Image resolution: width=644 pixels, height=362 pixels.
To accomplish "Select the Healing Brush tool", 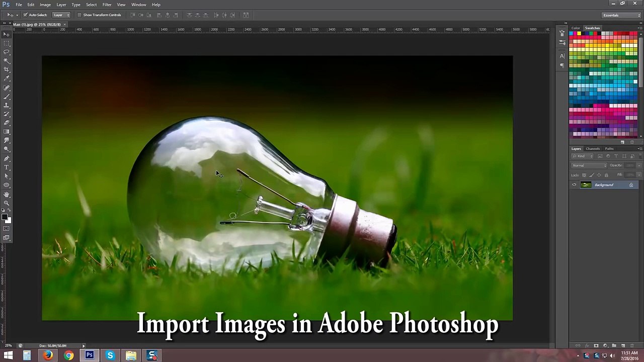I will [7, 87].
